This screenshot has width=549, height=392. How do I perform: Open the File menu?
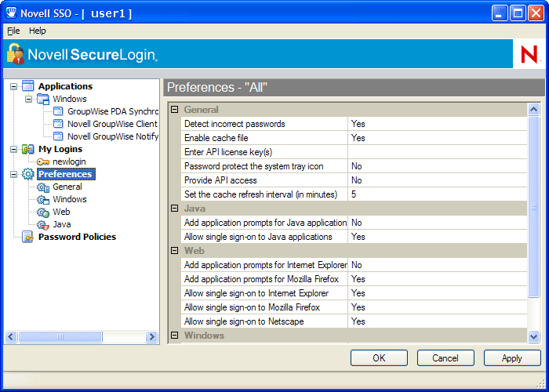point(13,31)
